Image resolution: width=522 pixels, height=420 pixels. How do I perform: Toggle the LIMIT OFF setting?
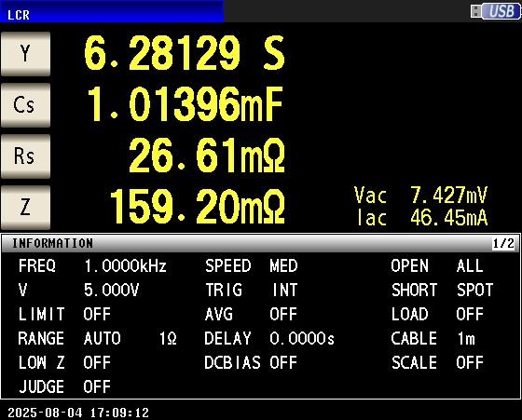click(64, 314)
